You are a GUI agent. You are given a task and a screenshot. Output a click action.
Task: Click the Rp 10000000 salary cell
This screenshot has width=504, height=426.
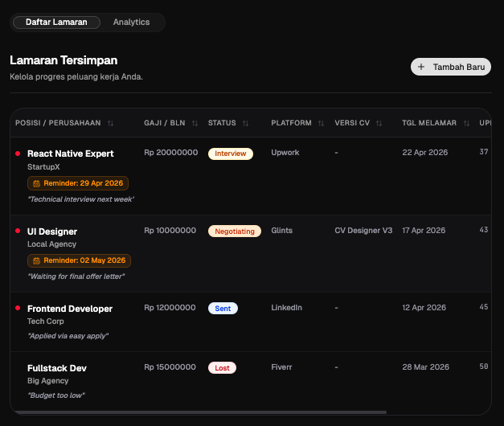point(170,231)
